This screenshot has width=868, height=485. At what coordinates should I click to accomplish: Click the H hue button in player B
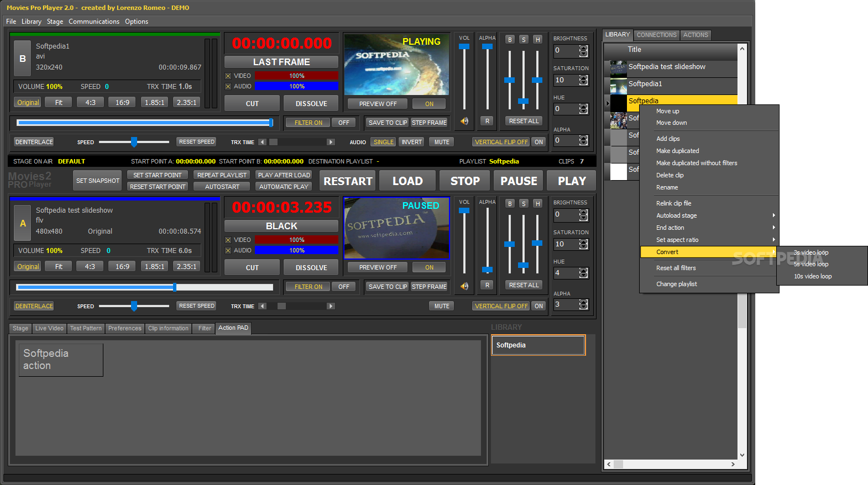[x=537, y=39]
